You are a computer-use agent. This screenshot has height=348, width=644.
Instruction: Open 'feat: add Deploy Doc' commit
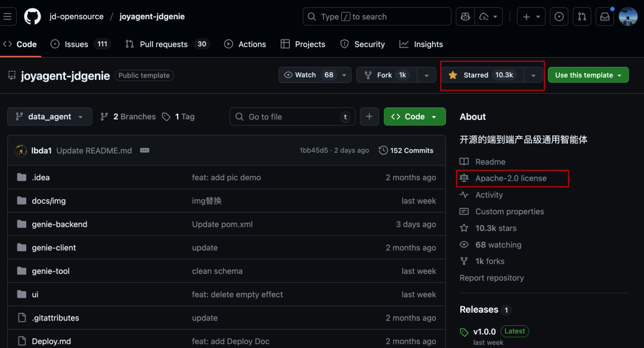(x=230, y=341)
